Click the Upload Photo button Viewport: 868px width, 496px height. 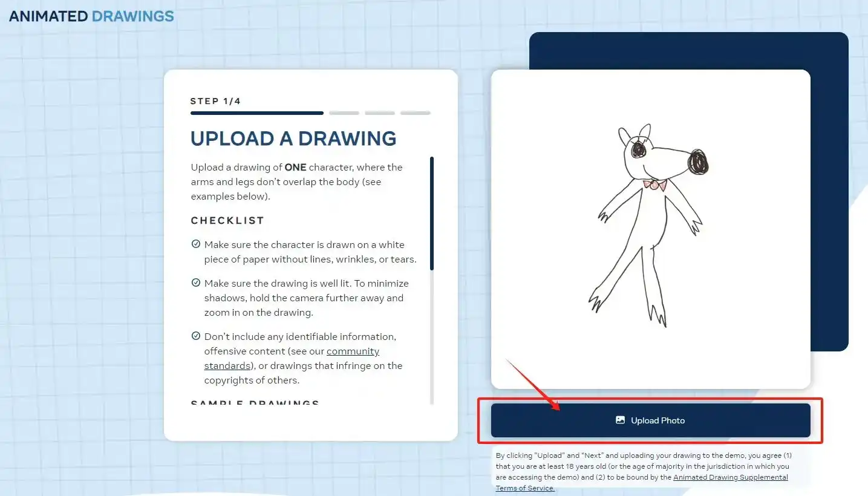(x=650, y=420)
